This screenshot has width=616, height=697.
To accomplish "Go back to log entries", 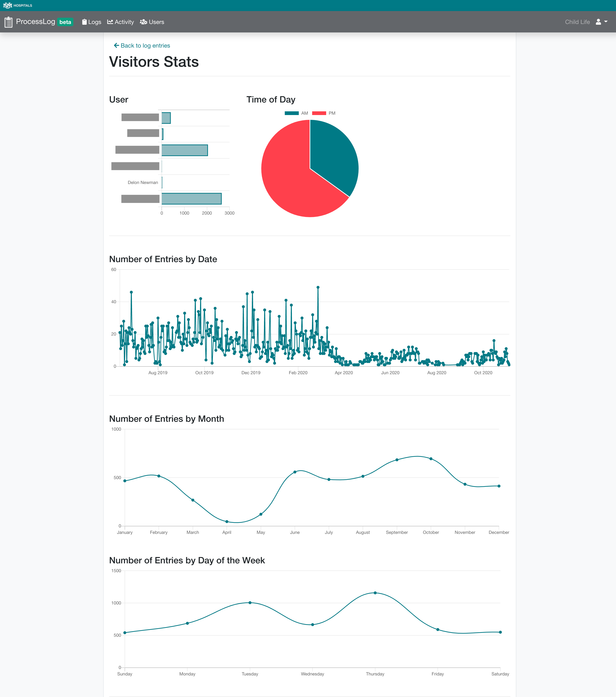I will click(142, 45).
